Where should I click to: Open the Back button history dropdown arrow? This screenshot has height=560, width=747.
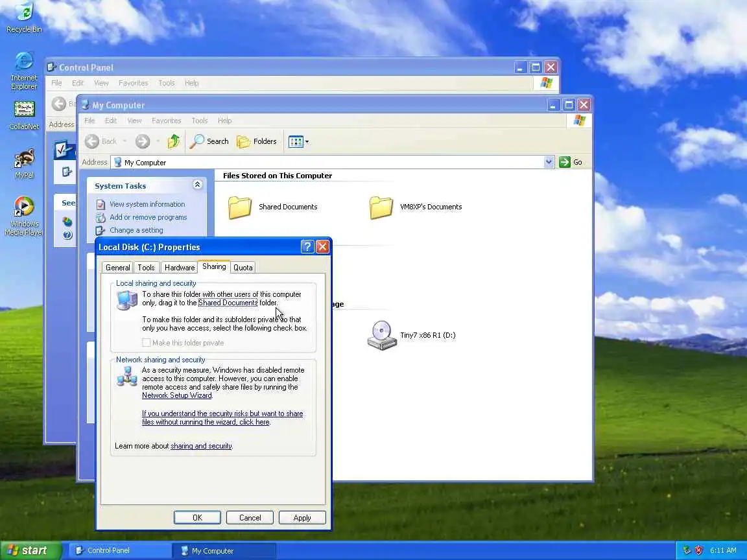point(124,141)
